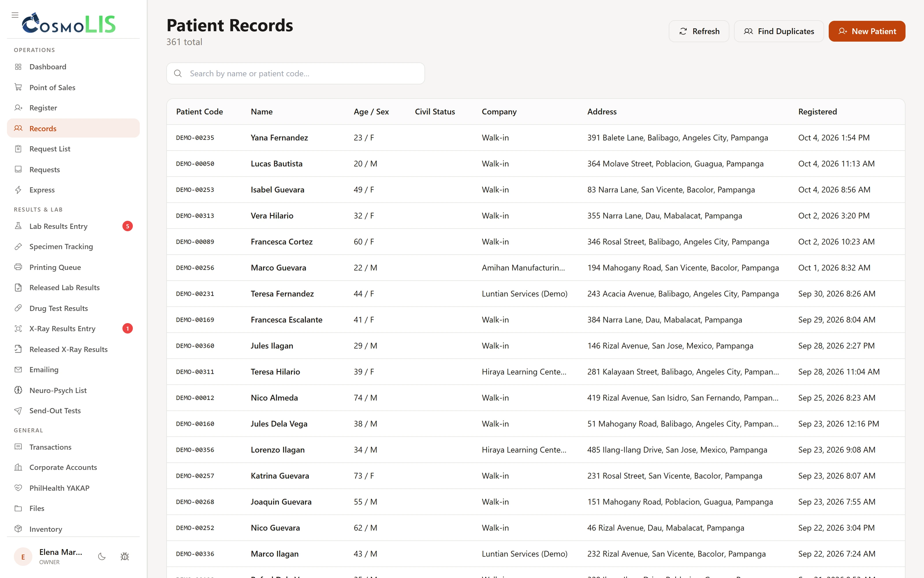Open the Dashboard grid icon
The width and height of the screenshot is (924, 578).
click(x=18, y=67)
